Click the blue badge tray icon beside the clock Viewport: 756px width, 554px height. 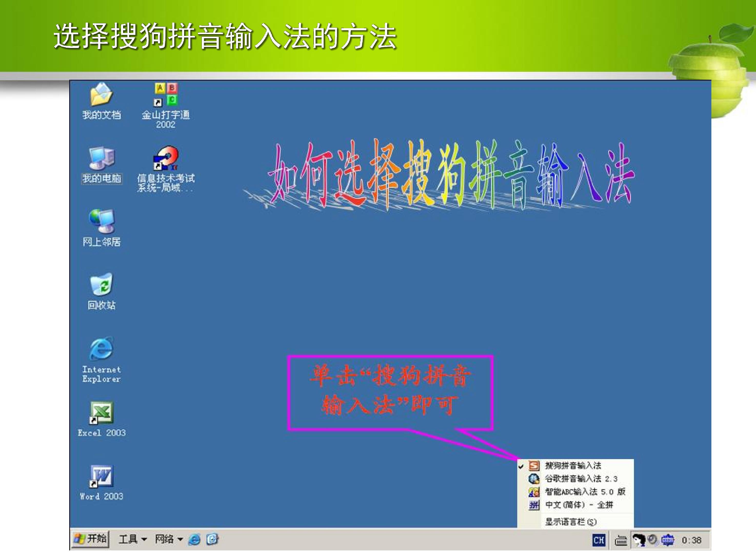pyautogui.click(x=668, y=540)
